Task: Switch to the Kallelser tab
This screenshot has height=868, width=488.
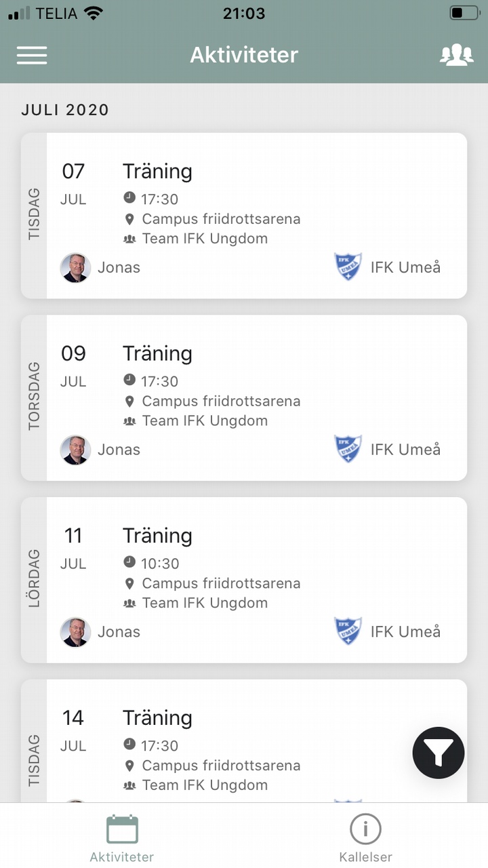Action: [365, 838]
